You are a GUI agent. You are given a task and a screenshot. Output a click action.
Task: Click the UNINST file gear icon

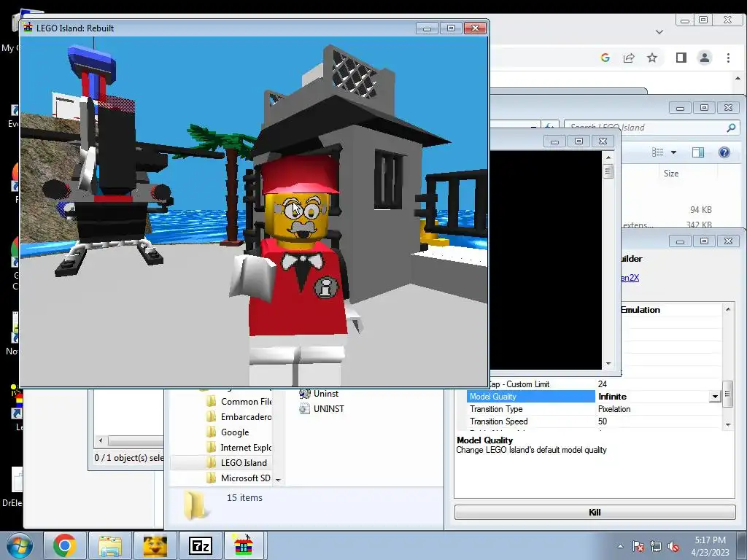[x=304, y=408]
